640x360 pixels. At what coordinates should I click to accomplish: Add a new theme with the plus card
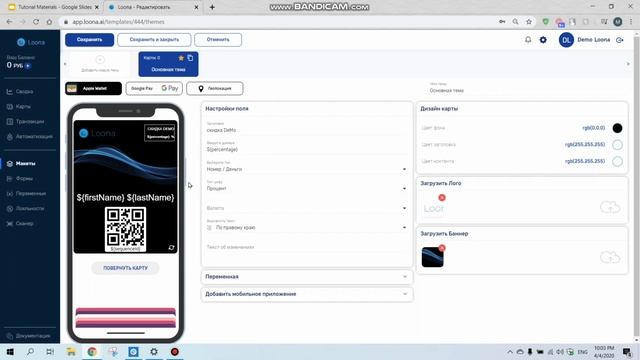[x=100, y=64]
